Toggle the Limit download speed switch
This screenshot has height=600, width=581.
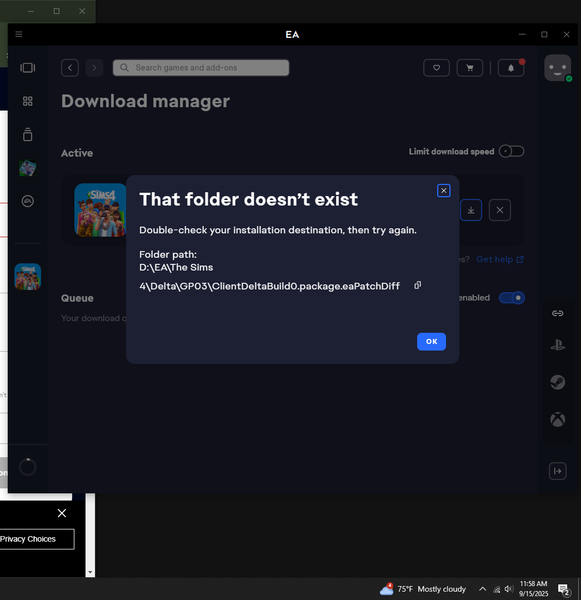(512, 151)
